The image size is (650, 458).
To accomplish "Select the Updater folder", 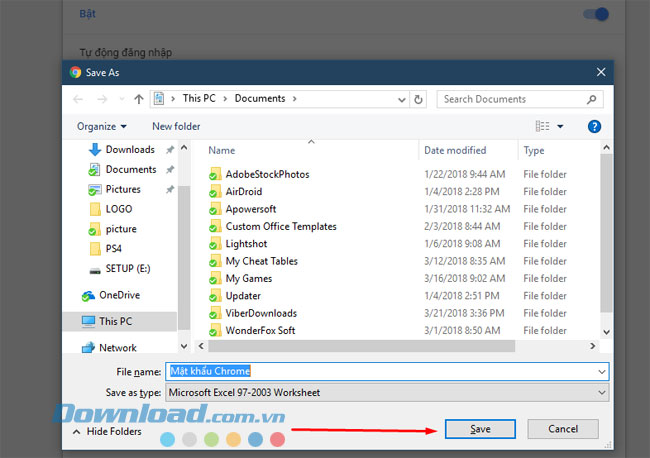I will pyautogui.click(x=243, y=296).
